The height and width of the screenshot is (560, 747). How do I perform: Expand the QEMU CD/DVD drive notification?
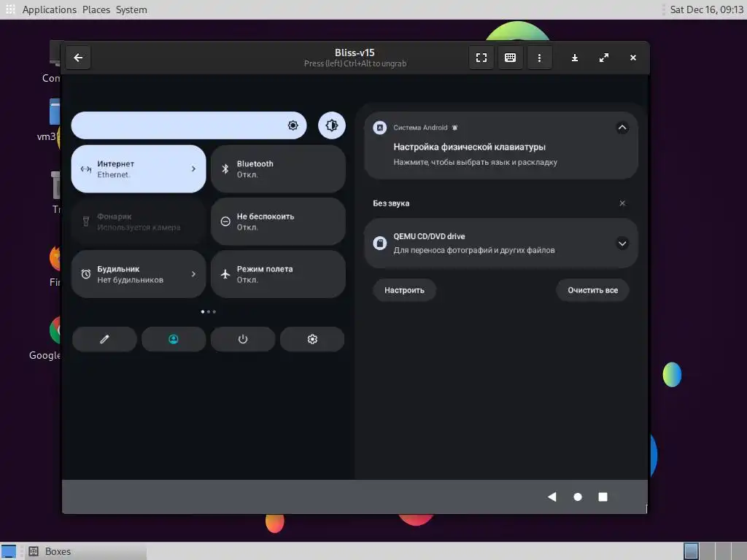(622, 244)
